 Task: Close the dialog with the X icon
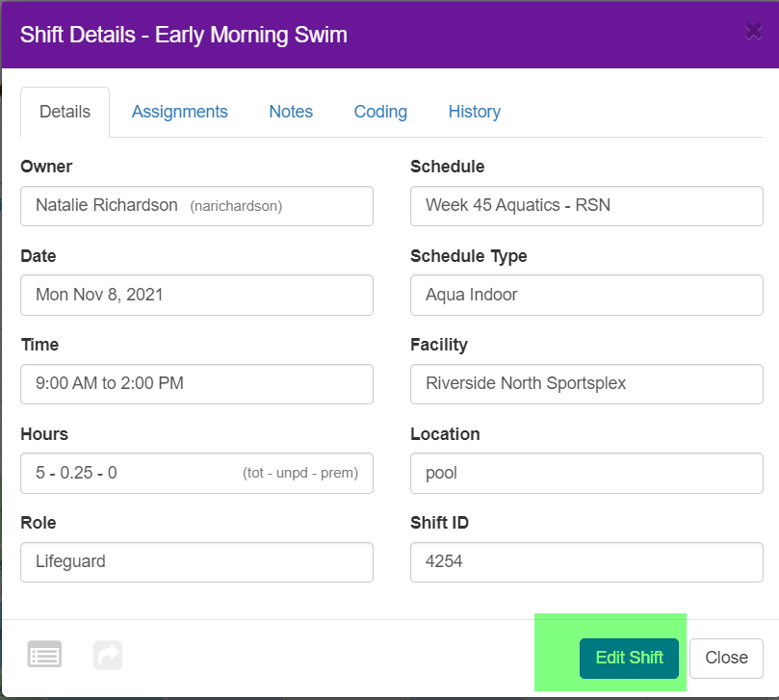coord(753,32)
